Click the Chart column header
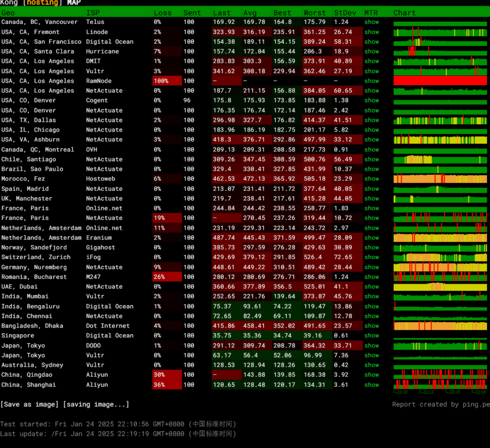Image resolution: width=490 pixels, height=448 pixels. pos(404,13)
